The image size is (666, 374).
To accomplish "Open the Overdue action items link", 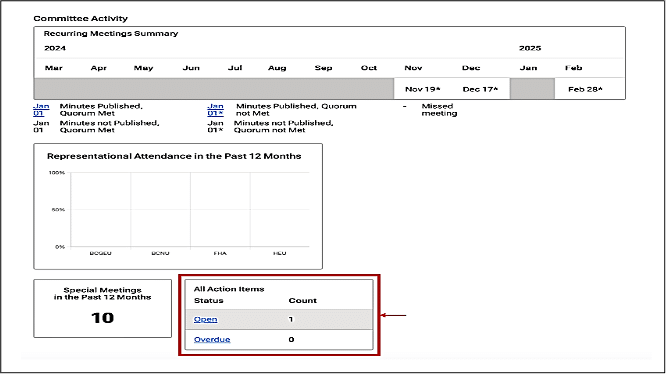I will pyautogui.click(x=212, y=339).
